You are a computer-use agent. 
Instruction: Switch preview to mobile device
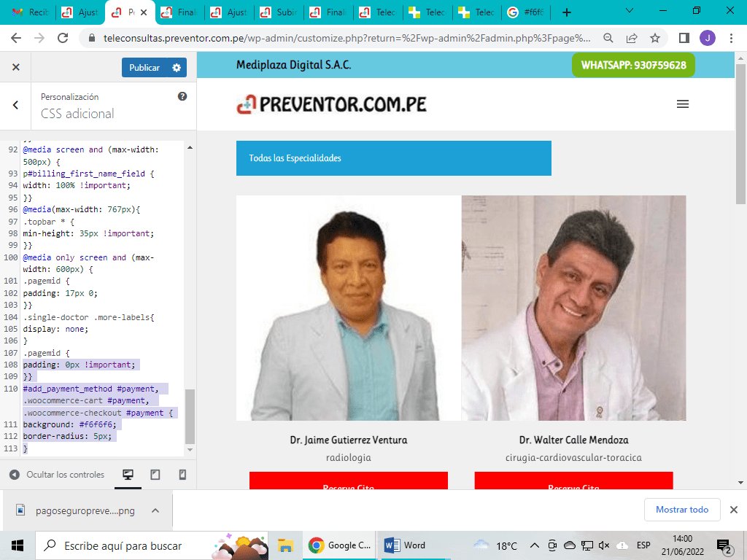point(182,474)
